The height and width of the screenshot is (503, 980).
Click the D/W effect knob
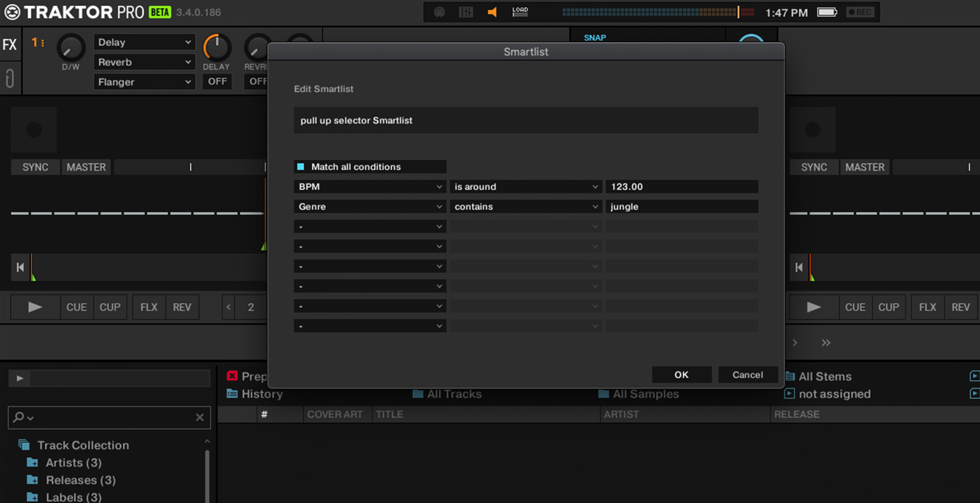tap(71, 48)
